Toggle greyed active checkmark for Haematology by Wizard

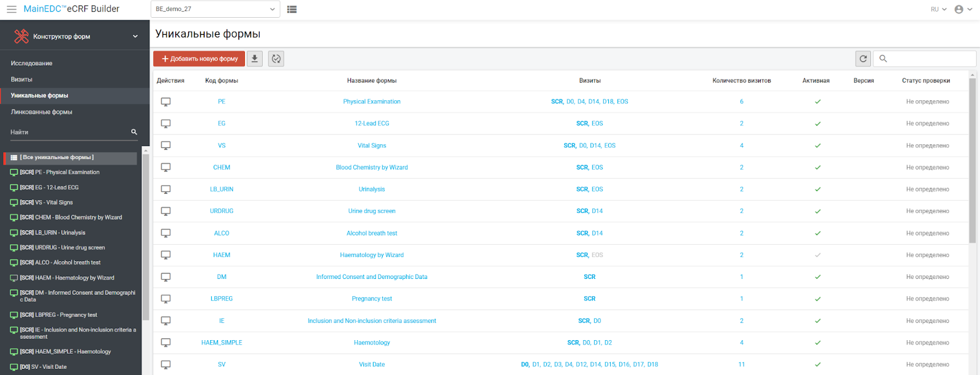pyautogui.click(x=818, y=255)
